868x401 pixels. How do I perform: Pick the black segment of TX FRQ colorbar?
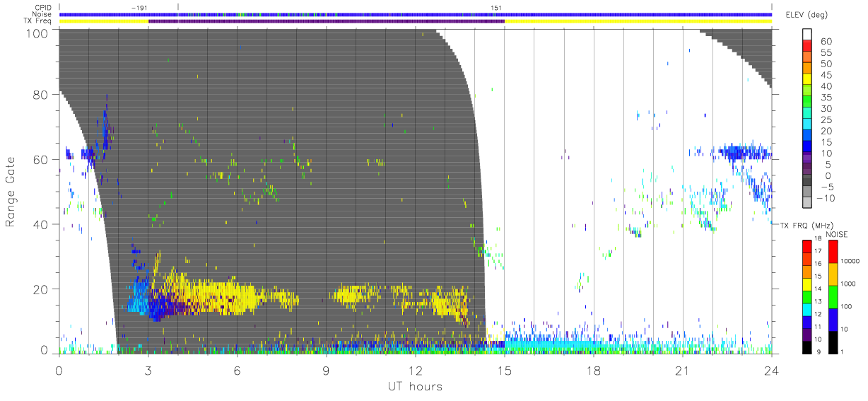coord(806,347)
